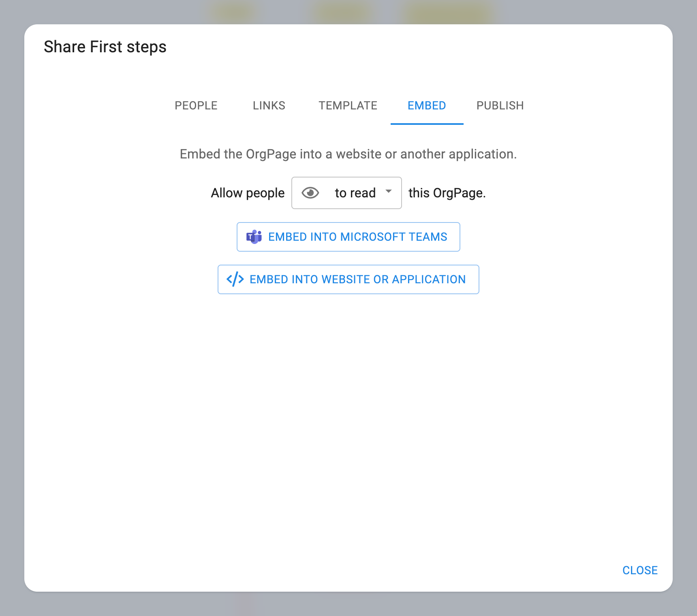Click the code brackets icon
This screenshot has height=616, width=697.
click(235, 280)
